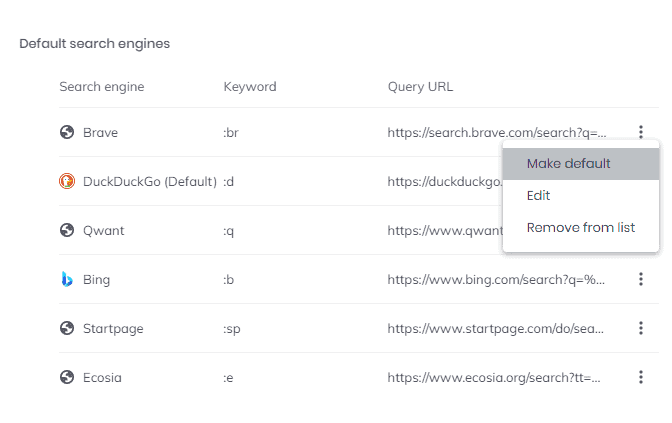Choose Remove from list option

pyautogui.click(x=581, y=228)
